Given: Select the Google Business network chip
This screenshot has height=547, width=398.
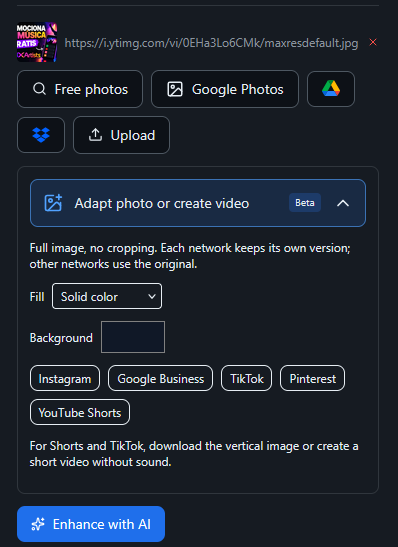Looking at the screenshot, I should tap(160, 379).
